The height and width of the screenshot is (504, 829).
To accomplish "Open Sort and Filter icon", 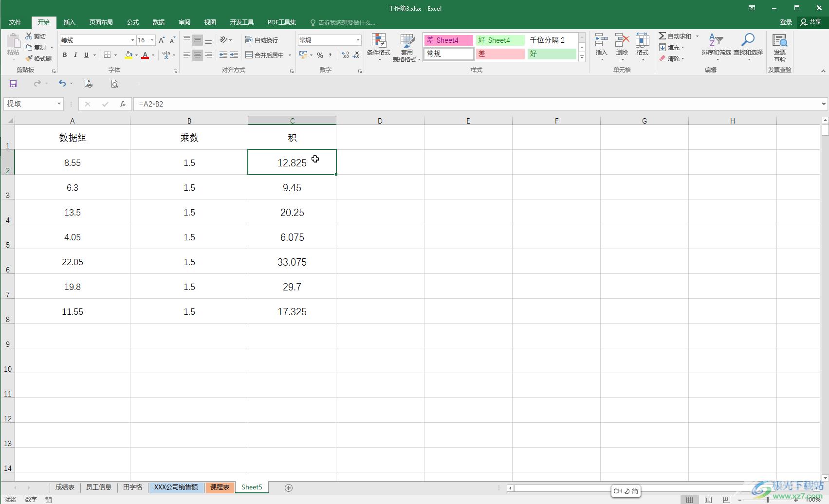I will [716, 40].
